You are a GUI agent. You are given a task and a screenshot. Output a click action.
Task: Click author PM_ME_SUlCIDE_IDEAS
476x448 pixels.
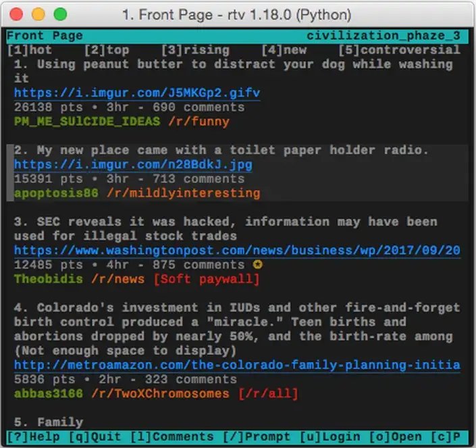87,122
